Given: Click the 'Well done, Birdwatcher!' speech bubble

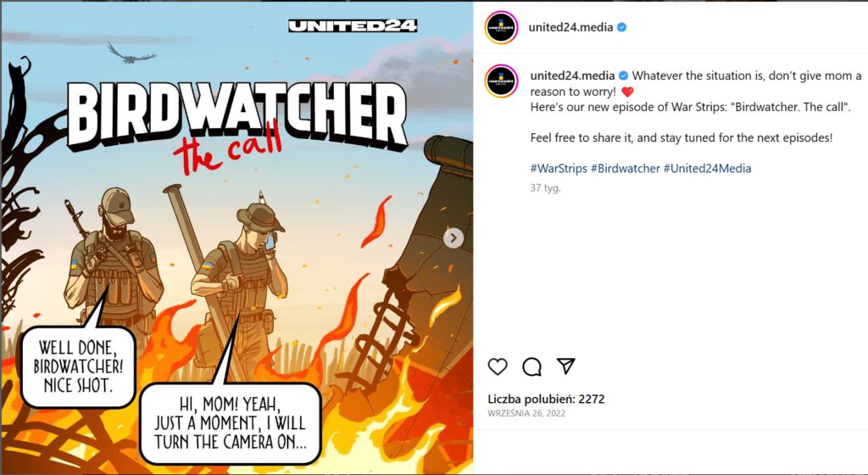Looking at the screenshot, I should [78, 366].
